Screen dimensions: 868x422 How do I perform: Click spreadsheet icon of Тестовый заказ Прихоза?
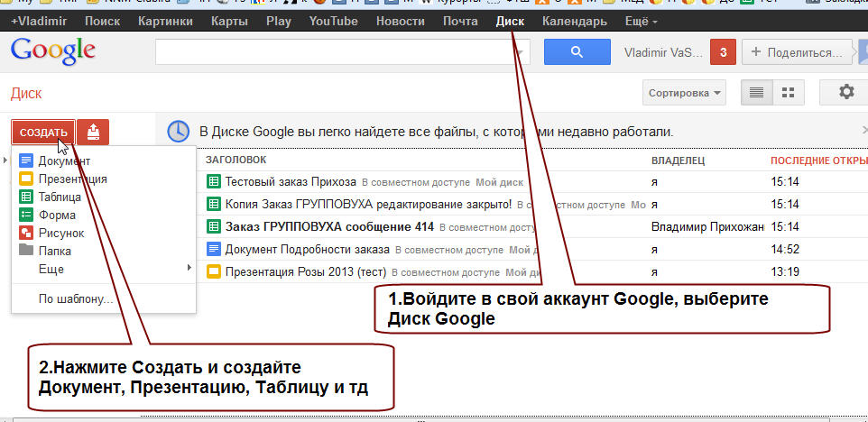click(213, 181)
